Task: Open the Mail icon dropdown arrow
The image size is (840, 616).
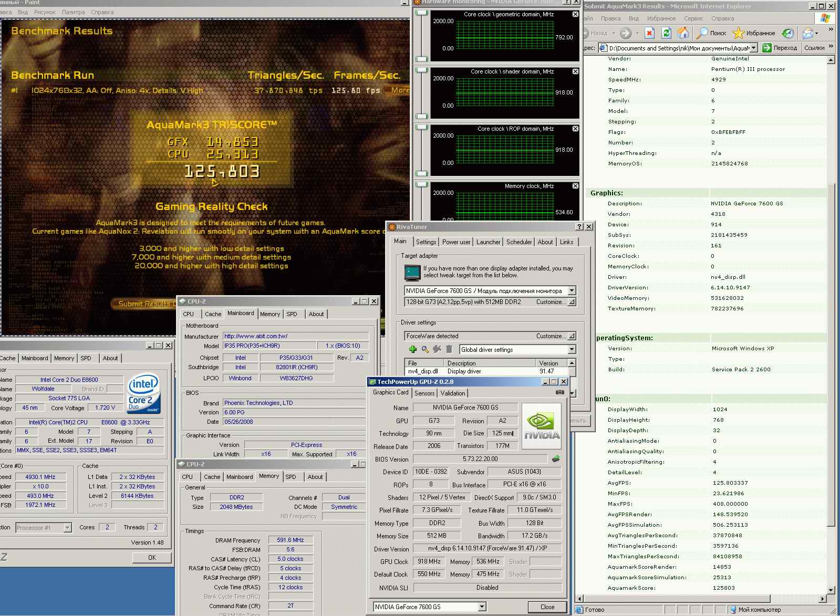Action: [818, 33]
